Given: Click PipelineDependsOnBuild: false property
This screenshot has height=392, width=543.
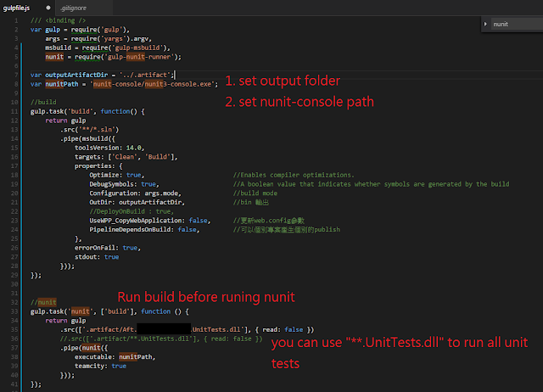Looking at the screenshot, I should point(144,229).
